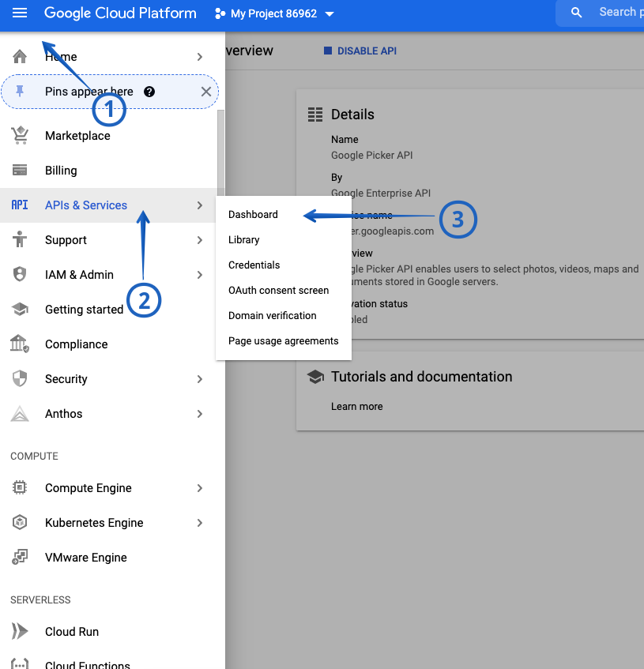Open the My Project 86962 dropdown
Screen dimensions: 644x669
[x=274, y=13]
